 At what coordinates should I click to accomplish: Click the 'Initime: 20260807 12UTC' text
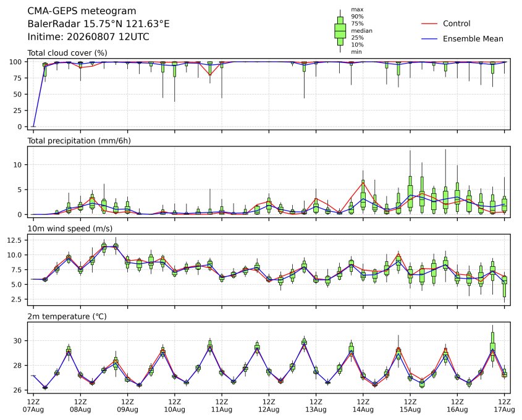pos(88,36)
